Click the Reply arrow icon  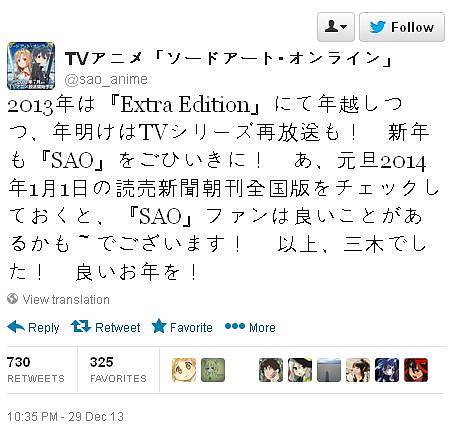click(x=16, y=327)
